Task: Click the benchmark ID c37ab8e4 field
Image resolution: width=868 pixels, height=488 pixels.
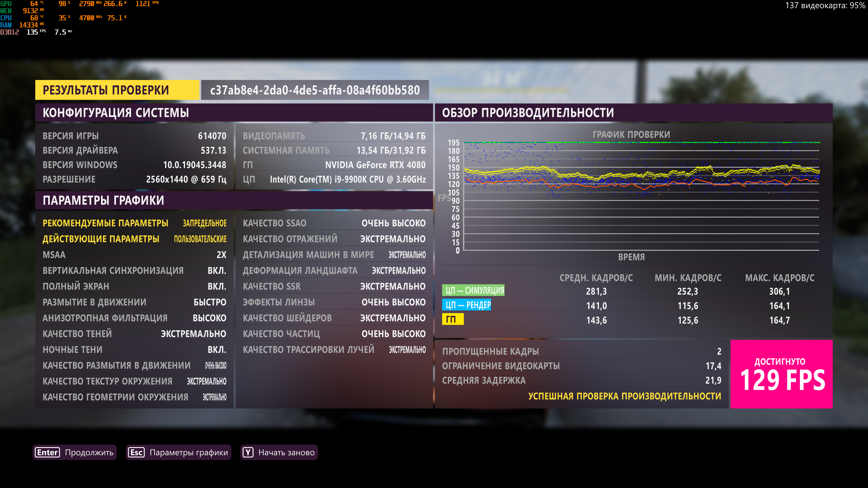Action: point(315,90)
